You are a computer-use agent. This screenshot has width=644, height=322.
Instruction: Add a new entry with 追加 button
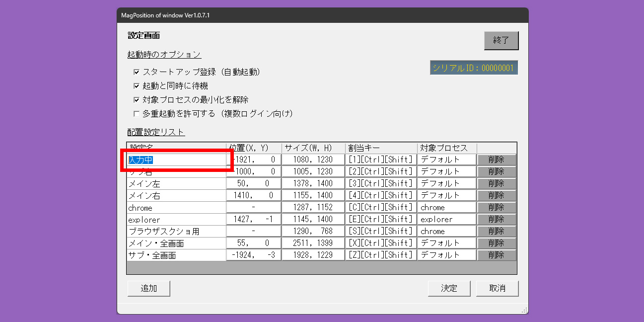[149, 288]
